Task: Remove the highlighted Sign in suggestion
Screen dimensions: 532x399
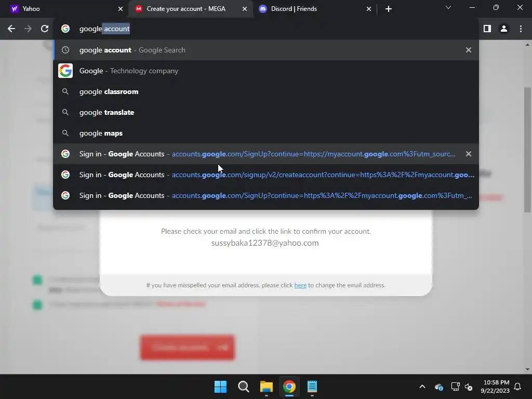Action: pyautogui.click(x=469, y=154)
